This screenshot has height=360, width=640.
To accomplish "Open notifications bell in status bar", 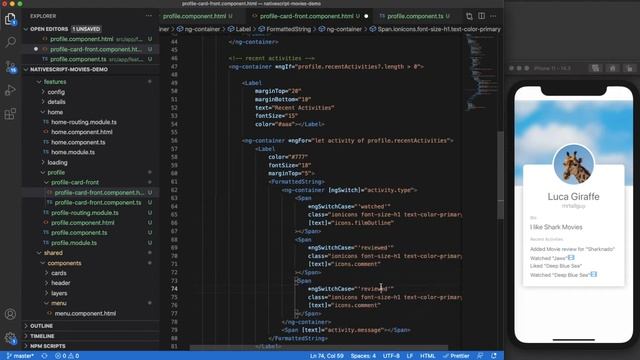I will pyautogui.click(x=494, y=356).
